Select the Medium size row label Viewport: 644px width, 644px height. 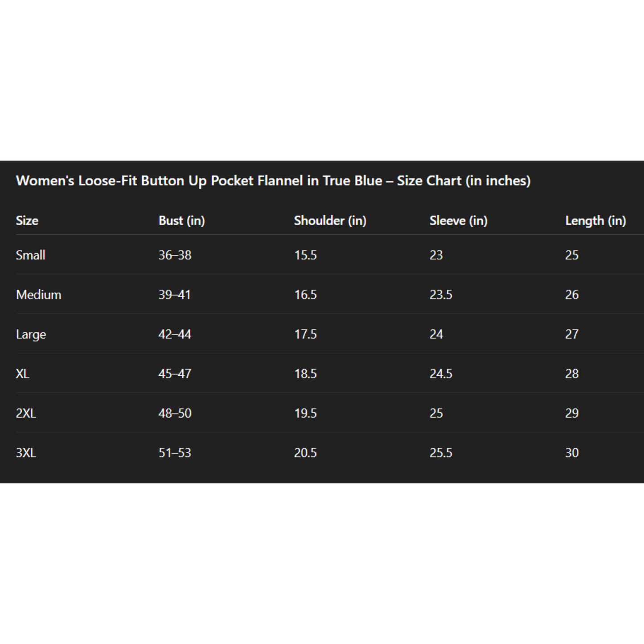[x=39, y=295]
